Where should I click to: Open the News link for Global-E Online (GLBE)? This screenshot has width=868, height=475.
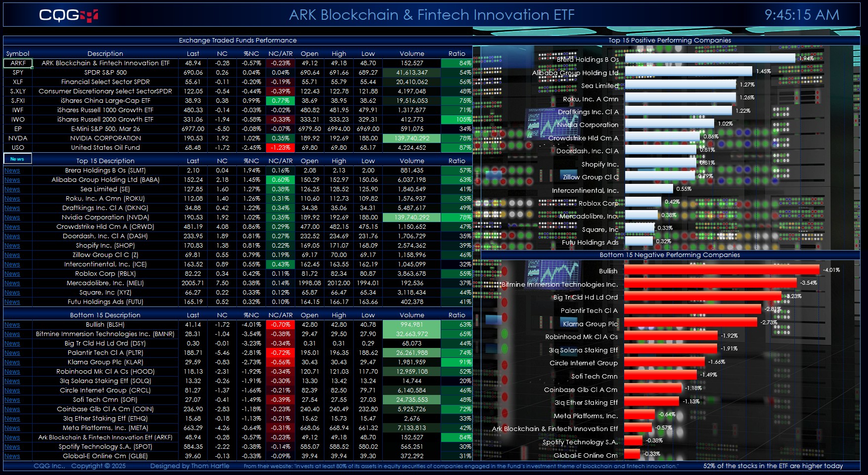(12, 456)
